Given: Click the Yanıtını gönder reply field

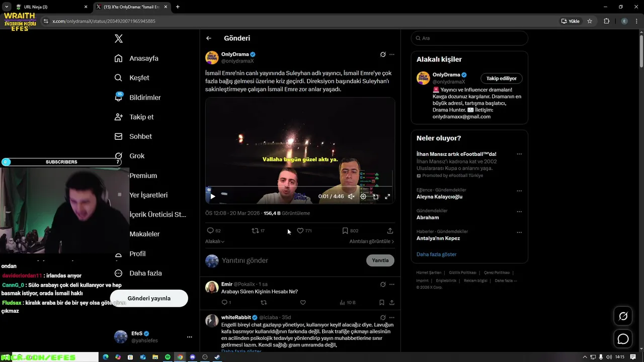Looking at the screenshot, I should (x=292, y=260).
